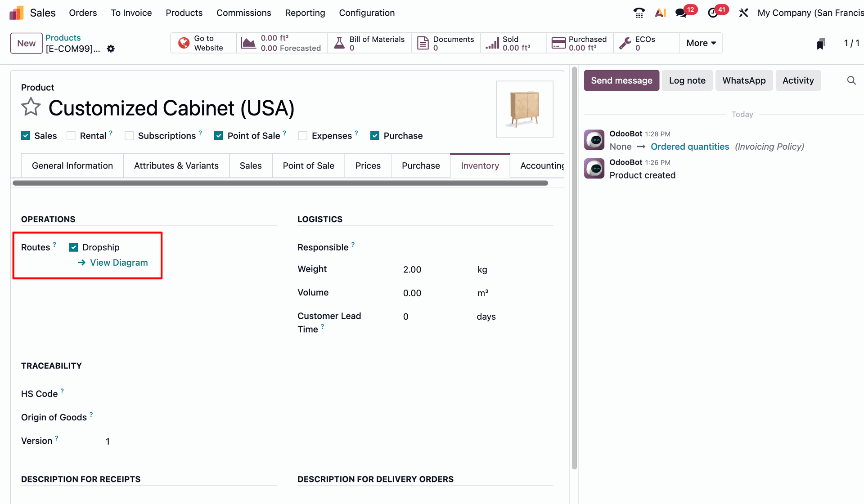Screen dimensions: 864x504
Task: Click the product image thumbnail
Action: point(524,109)
